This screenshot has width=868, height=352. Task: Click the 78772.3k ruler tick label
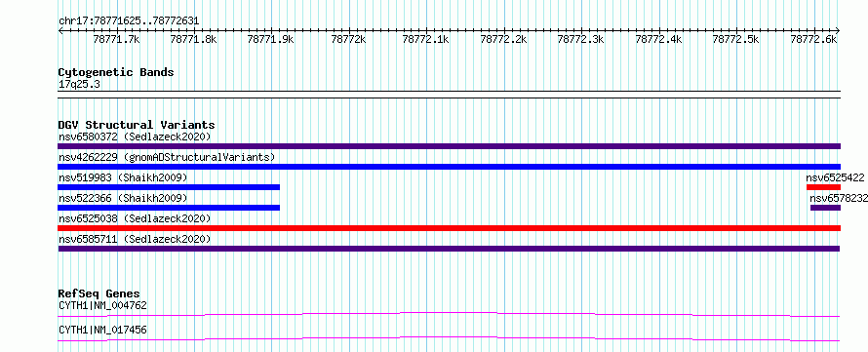pyautogui.click(x=581, y=40)
